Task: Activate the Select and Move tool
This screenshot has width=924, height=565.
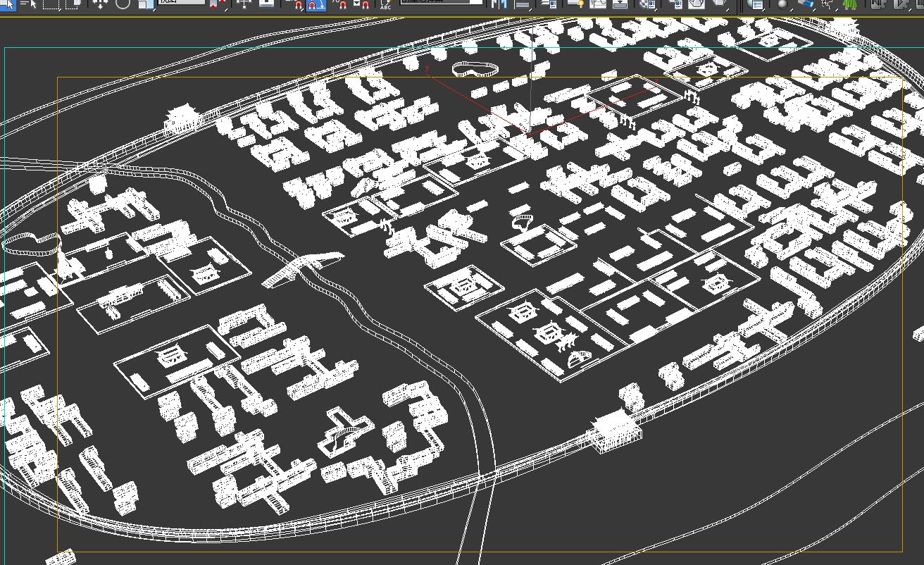Action: (100, 4)
